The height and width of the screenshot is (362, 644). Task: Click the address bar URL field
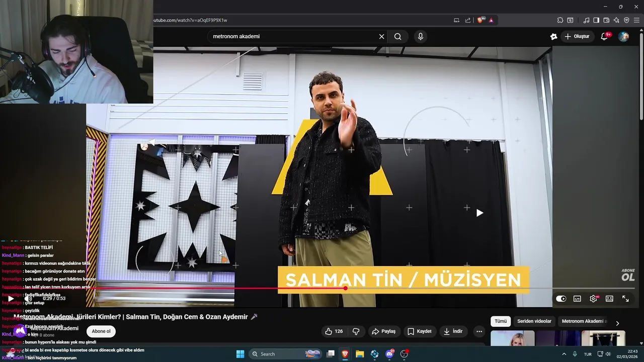(302, 20)
